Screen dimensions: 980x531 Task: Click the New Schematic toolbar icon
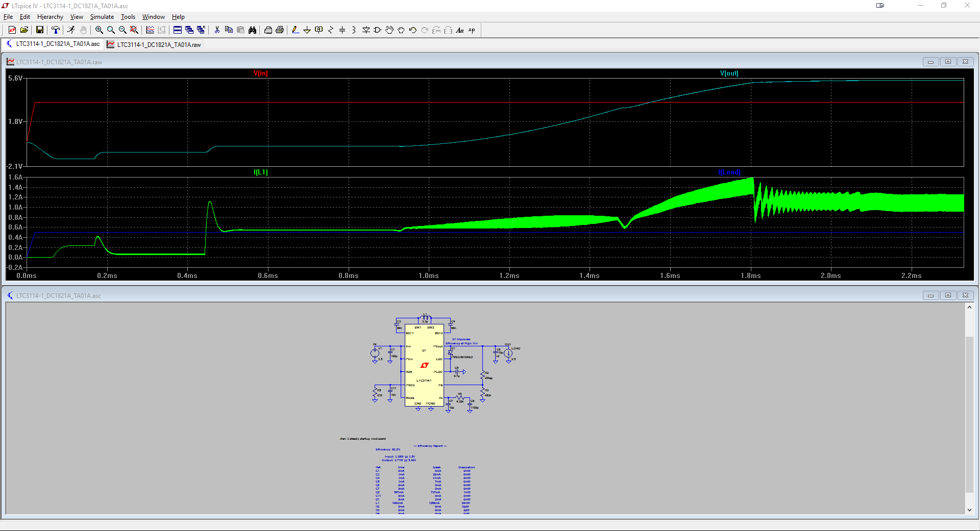(x=12, y=30)
